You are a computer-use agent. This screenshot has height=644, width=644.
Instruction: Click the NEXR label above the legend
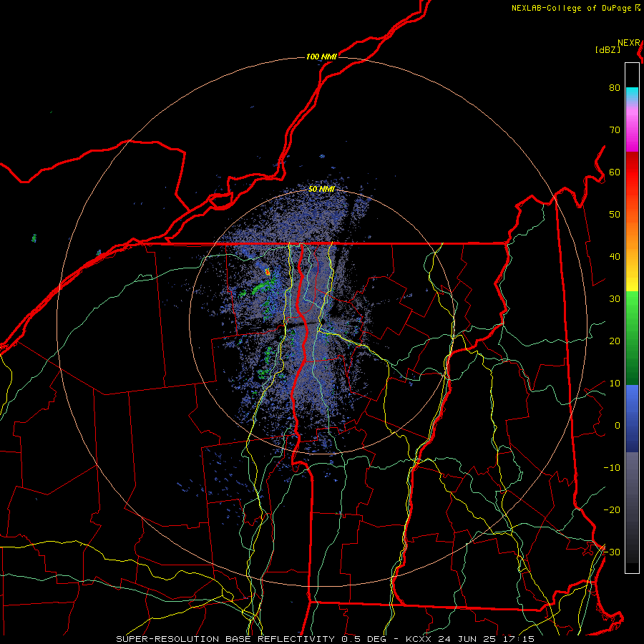629,43
